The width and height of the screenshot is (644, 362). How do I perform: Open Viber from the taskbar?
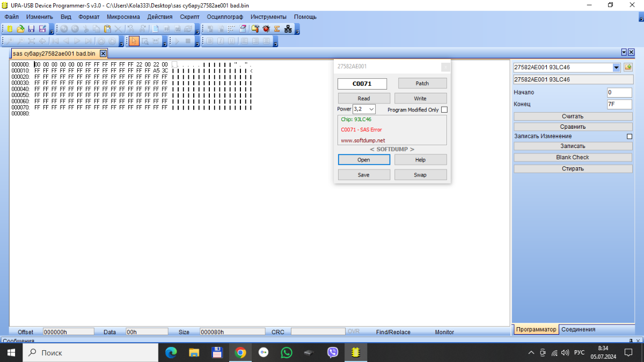[332, 352]
